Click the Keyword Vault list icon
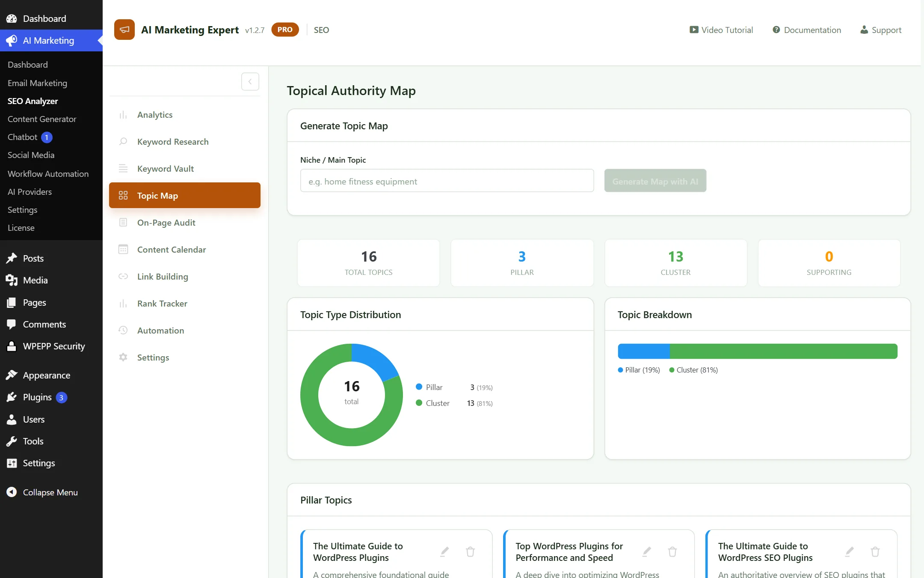The height and width of the screenshot is (578, 924). pyautogui.click(x=123, y=169)
